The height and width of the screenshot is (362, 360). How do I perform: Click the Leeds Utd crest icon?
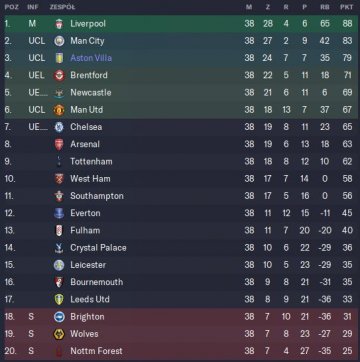coord(59,299)
